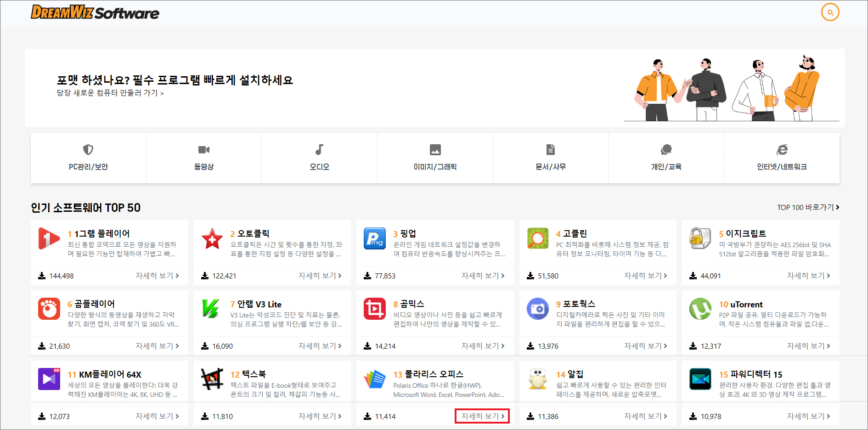Click the uTorrent app icon

coord(700,309)
